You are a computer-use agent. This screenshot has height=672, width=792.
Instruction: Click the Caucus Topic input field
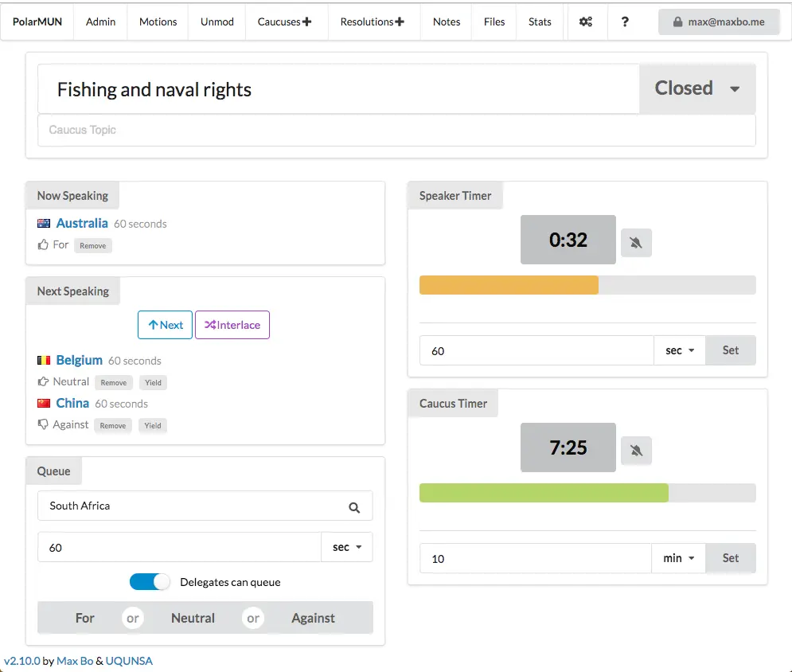(396, 130)
